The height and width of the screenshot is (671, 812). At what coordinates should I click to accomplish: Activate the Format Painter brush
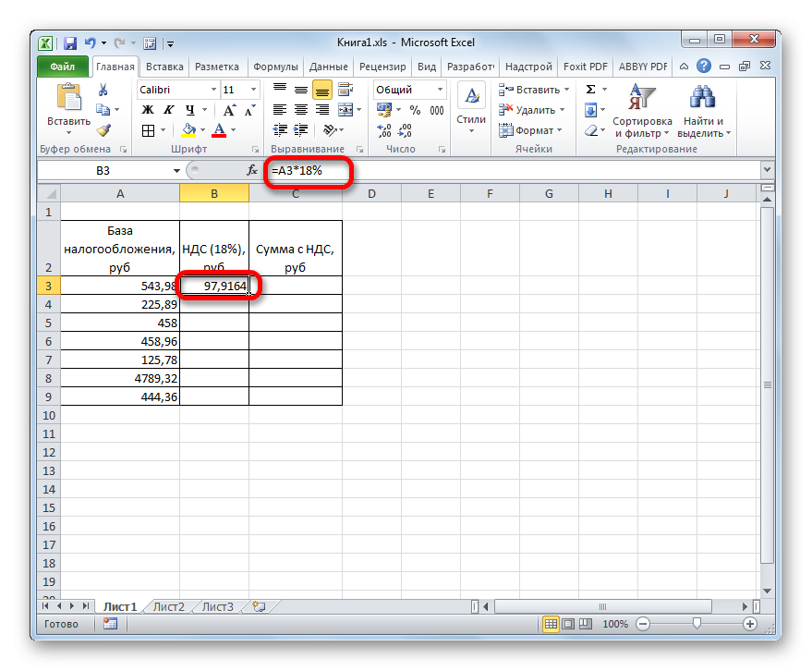(103, 130)
